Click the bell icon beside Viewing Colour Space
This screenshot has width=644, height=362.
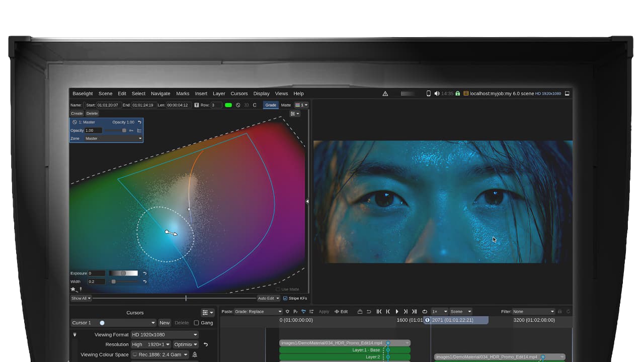pos(195,355)
